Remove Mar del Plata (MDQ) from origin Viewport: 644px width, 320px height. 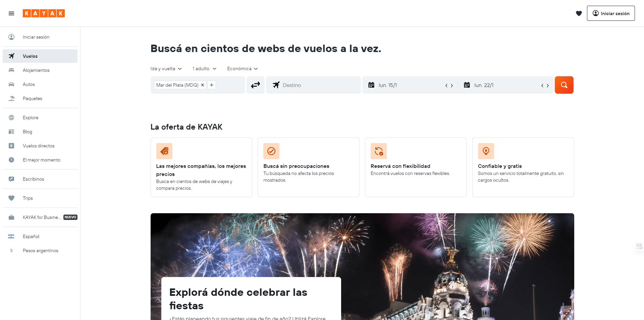(x=203, y=85)
